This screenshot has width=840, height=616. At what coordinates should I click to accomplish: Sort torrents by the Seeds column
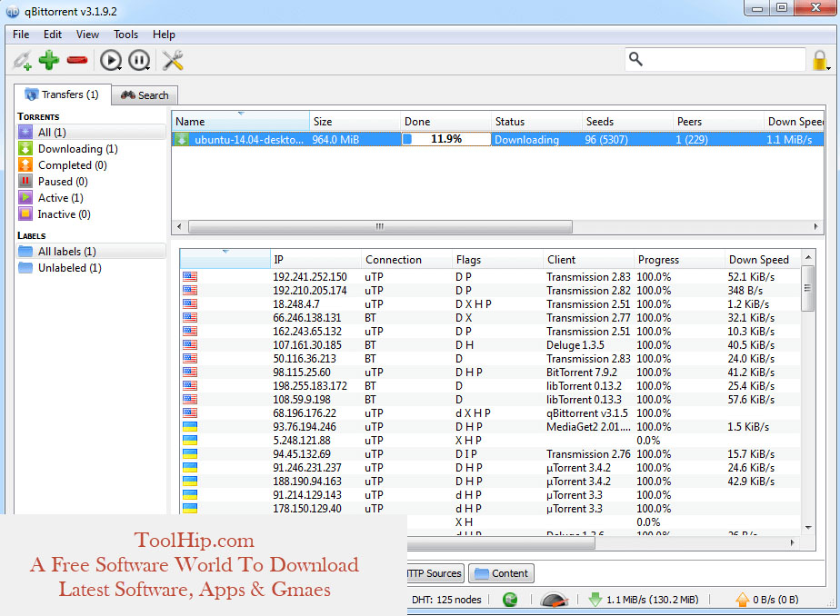(627, 122)
